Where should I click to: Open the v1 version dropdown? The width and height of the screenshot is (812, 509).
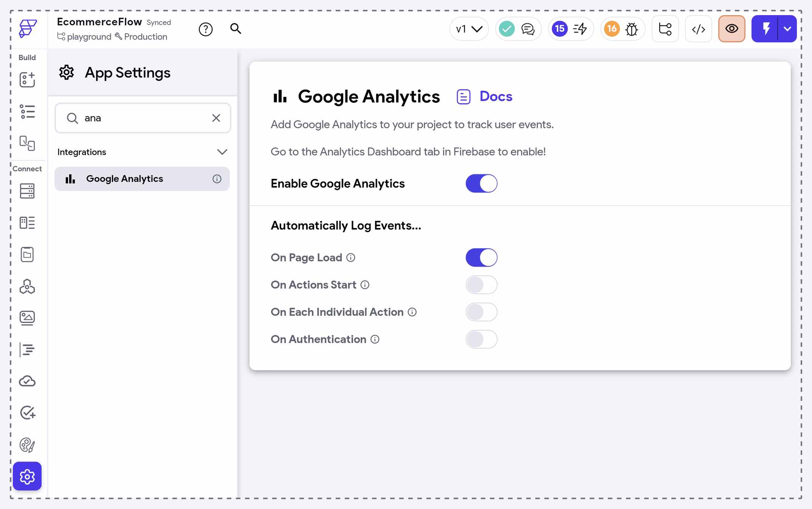pyautogui.click(x=469, y=29)
